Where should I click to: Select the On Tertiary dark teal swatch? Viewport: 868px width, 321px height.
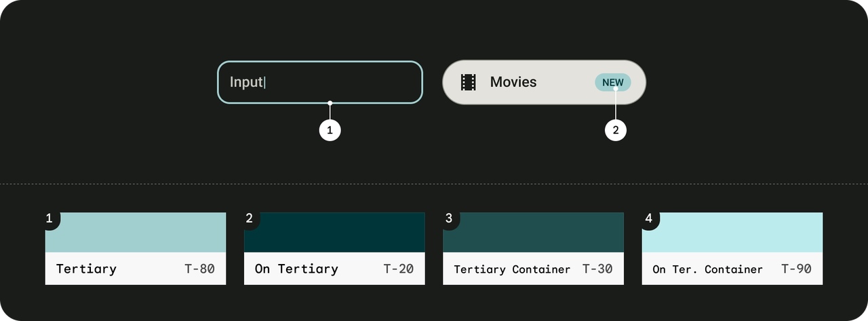click(x=334, y=233)
